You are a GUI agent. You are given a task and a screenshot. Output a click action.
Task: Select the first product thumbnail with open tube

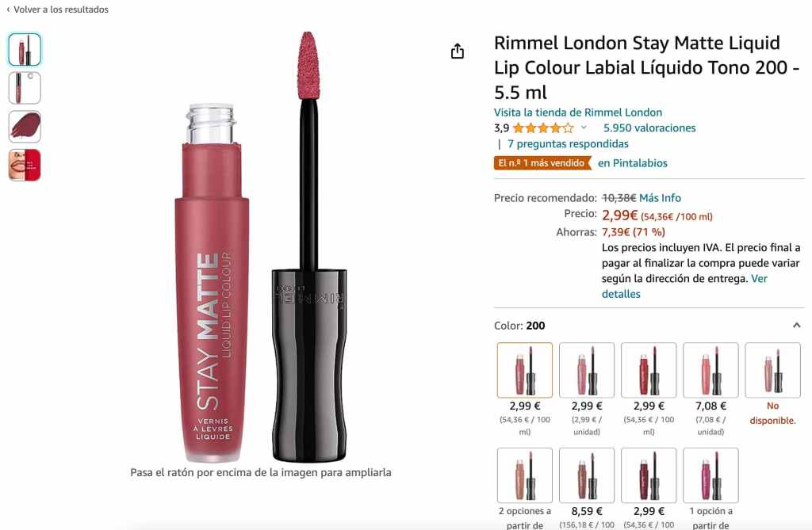click(25, 50)
